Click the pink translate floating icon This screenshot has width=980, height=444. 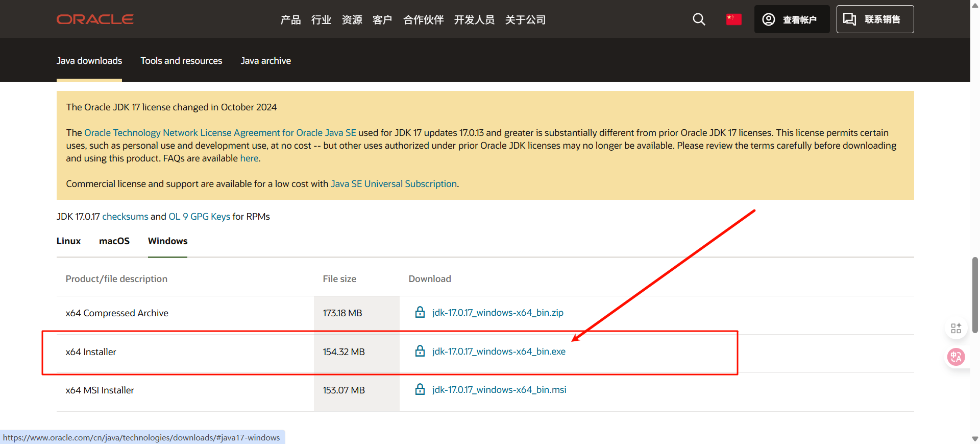point(956,357)
